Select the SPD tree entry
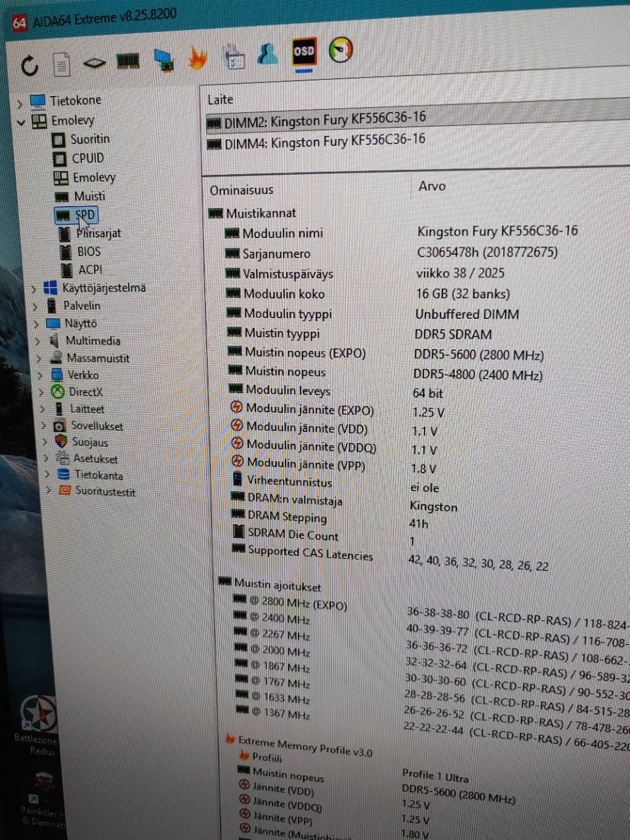 tap(76, 215)
